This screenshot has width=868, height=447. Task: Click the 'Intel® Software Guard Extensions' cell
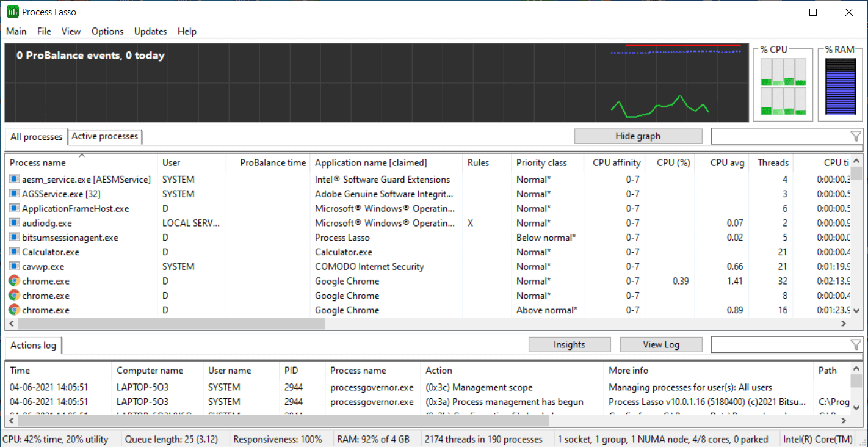coord(382,180)
